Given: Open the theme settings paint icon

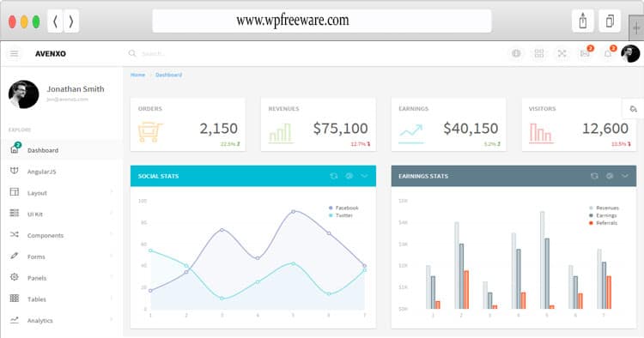Looking at the screenshot, I should coord(633,109).
